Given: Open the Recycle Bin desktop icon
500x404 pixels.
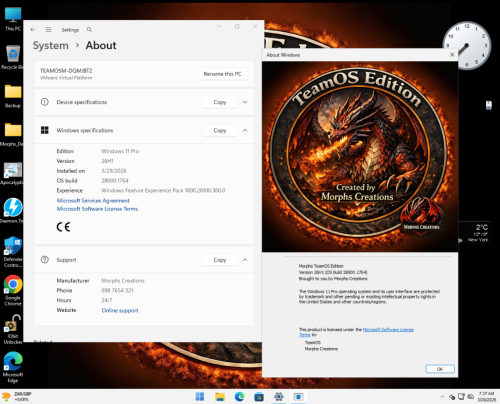Looking at the screenshot, I should coord(13,57).
